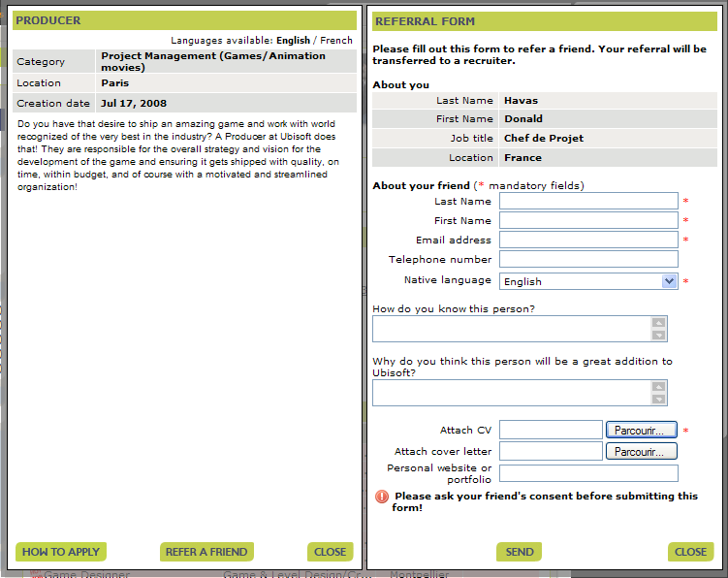Open the Native language dropdown
The height and width of the screenshot is (578, 728).
click(588, 281)
